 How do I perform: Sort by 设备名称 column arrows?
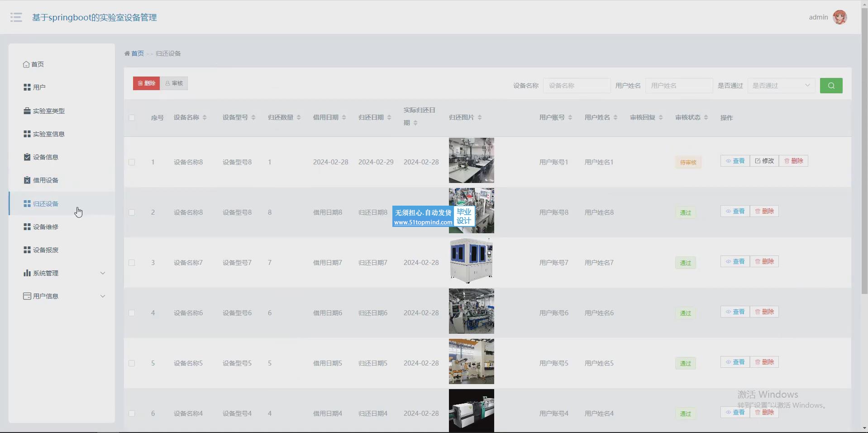205,118
